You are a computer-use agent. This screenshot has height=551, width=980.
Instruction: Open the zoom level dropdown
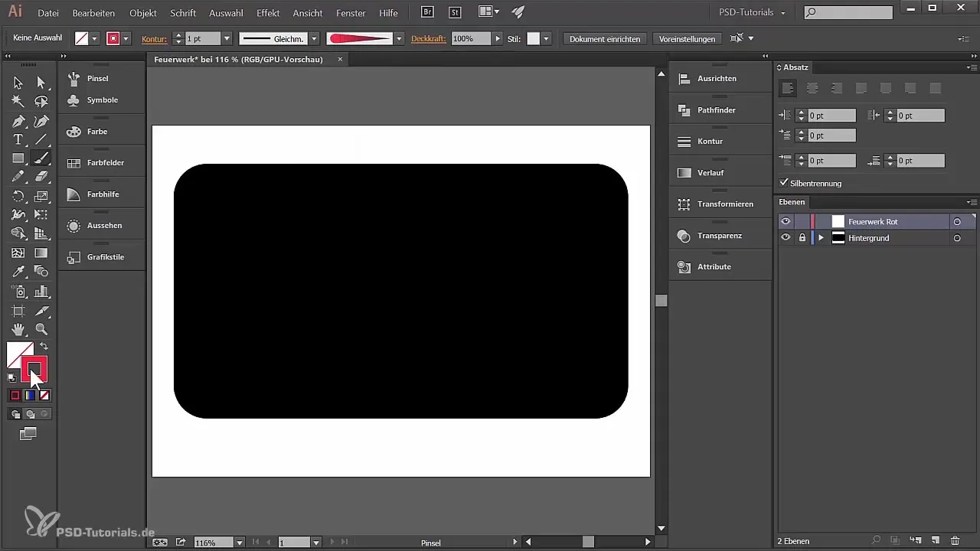click(240, 542)
